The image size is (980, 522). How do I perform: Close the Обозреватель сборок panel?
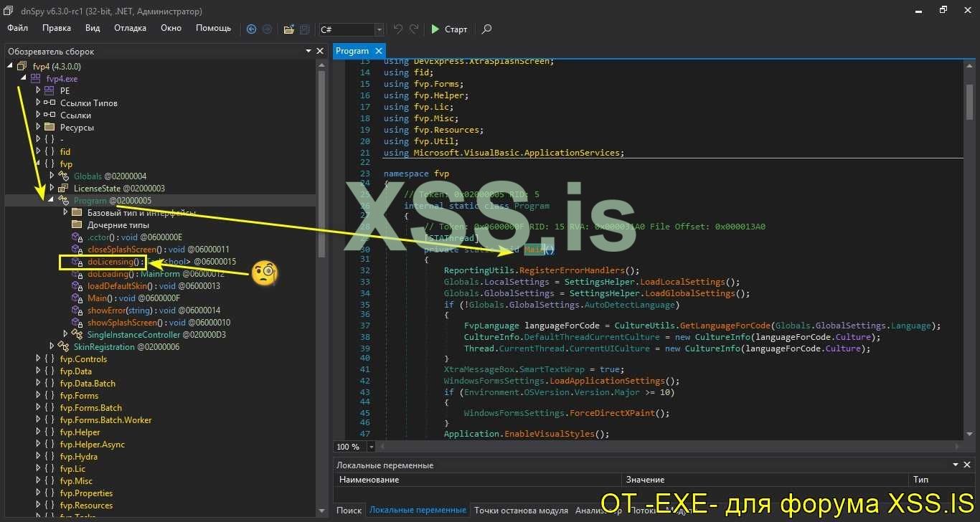(x=320, y=51)
